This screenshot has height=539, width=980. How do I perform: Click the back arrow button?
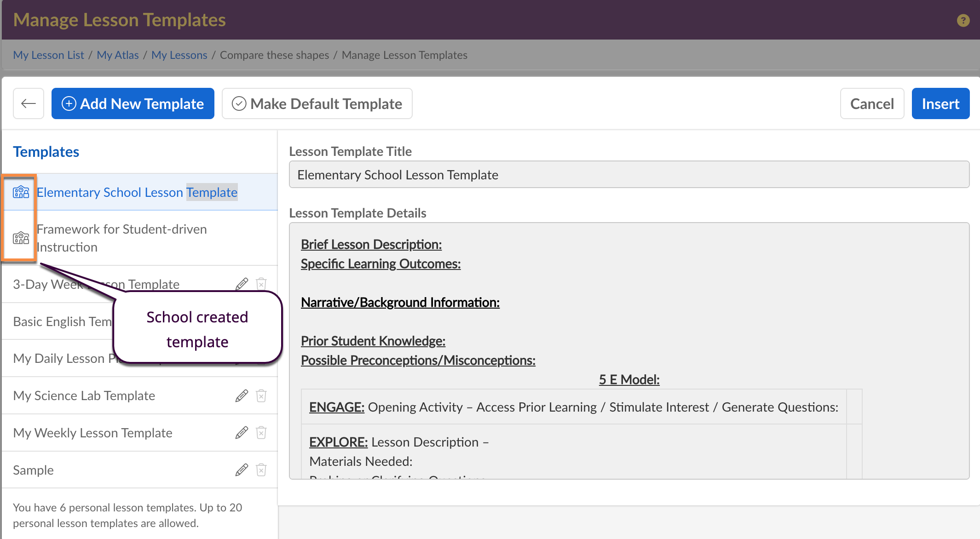tap(29, 103)
